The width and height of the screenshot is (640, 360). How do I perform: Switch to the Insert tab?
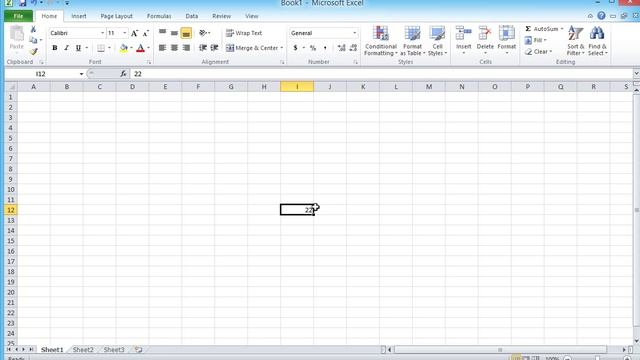tap(79, 16)
